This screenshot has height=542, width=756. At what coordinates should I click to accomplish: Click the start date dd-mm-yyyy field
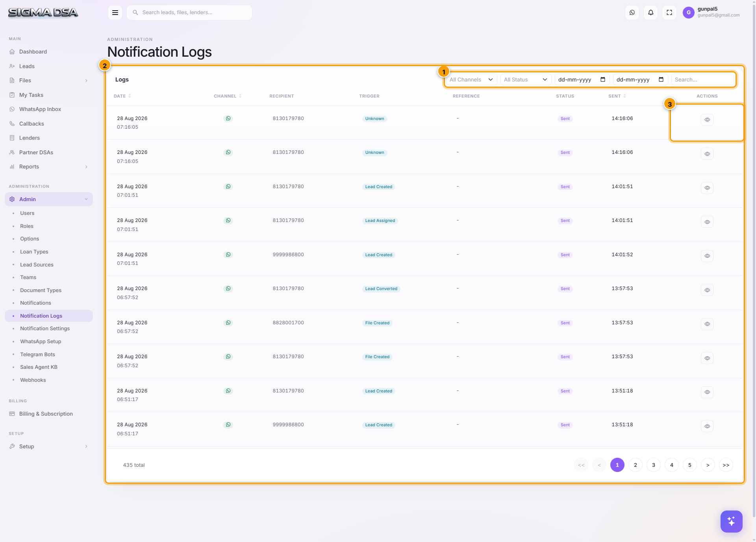[x=582, y=80]
